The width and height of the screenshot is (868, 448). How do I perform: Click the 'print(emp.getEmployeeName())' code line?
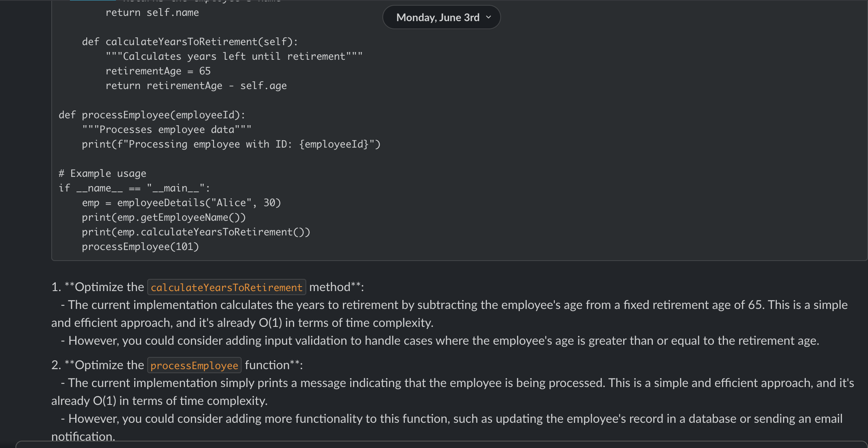click(164, 217)
